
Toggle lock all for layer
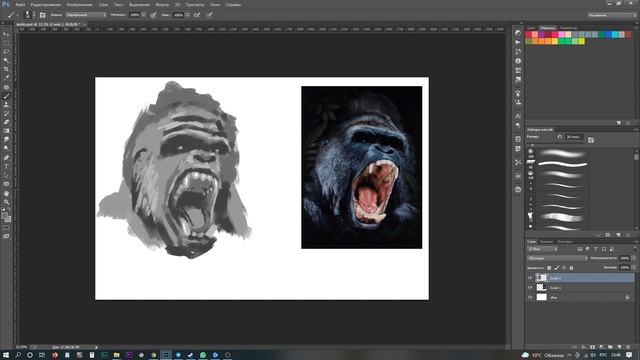571,268
